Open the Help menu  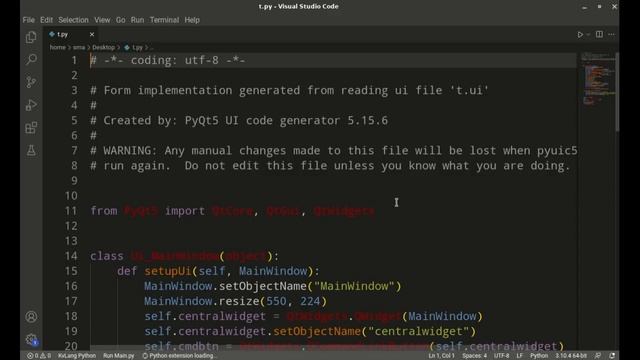(192, 20)
